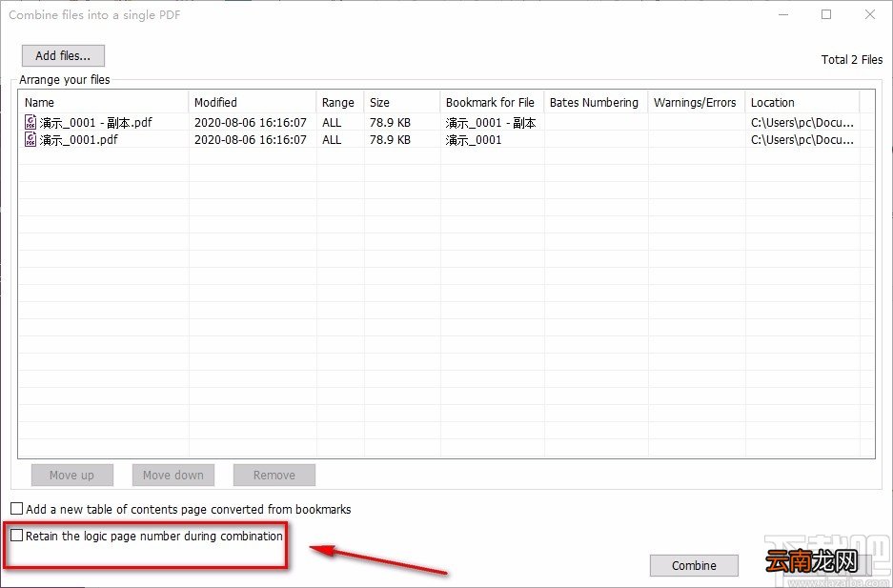Click the modified date of 演示_0001.pdf
This screenshot has height=588, width=893.
251,139
